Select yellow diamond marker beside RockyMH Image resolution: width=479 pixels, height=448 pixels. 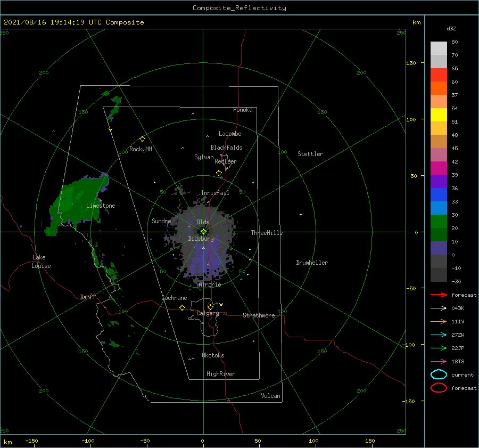point(142,139)
